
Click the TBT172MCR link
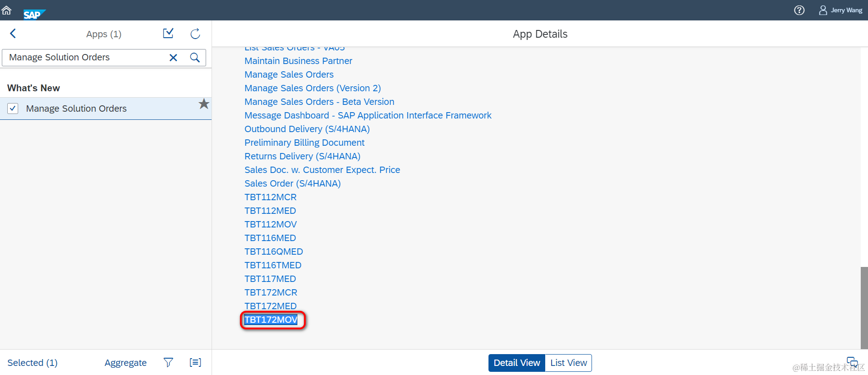point(271,292)
